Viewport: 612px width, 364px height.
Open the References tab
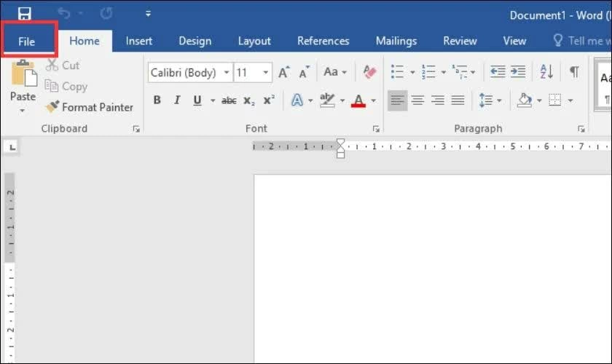tap(323, 41)
